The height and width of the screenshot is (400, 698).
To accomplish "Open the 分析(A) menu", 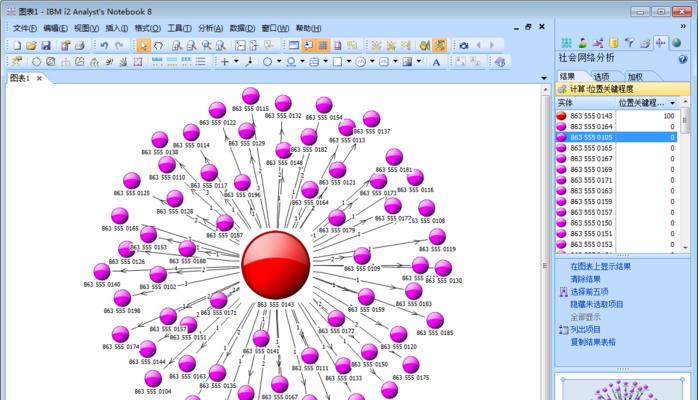I will coord(211,28).
